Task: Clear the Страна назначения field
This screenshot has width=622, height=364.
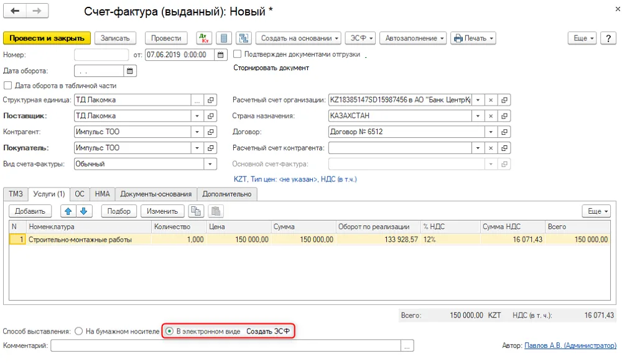Action: pos(491,116)
